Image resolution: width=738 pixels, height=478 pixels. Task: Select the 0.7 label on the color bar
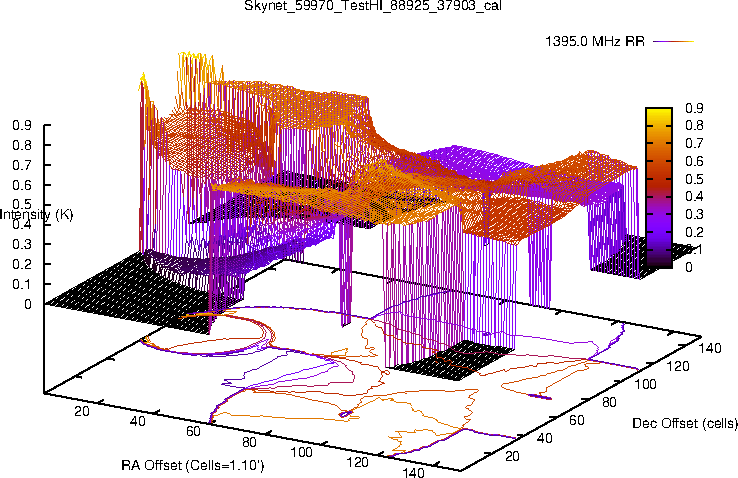tap(694, 143)
